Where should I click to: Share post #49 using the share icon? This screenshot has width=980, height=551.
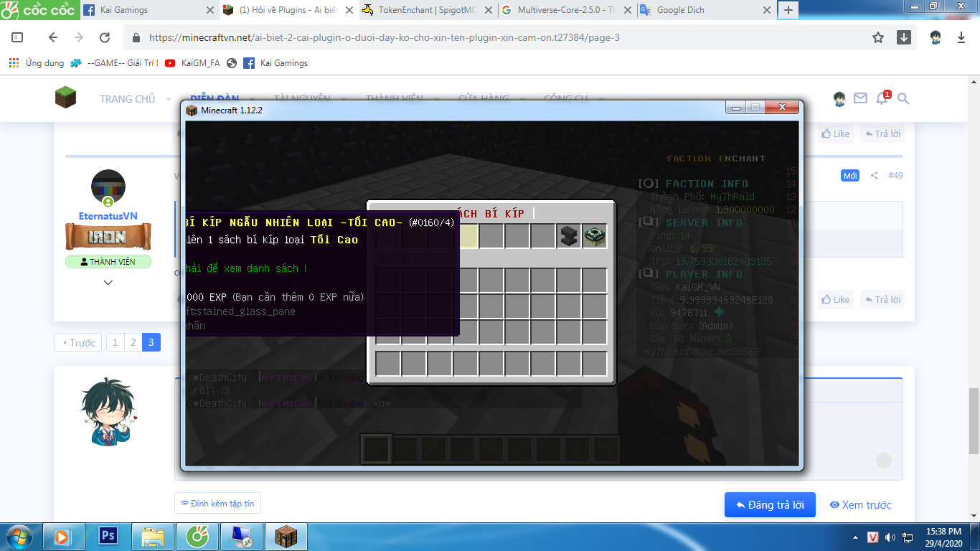pos(874,175)
